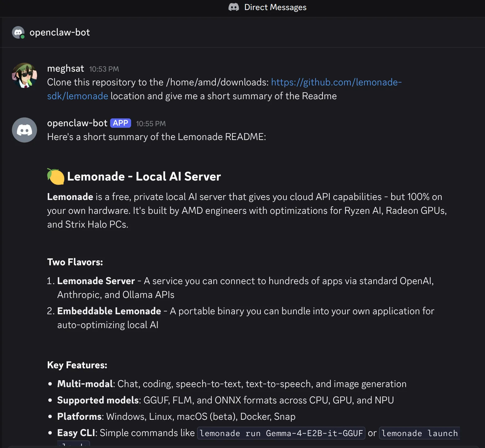Click the 10:55 PM timestamp

coord(151,124)
